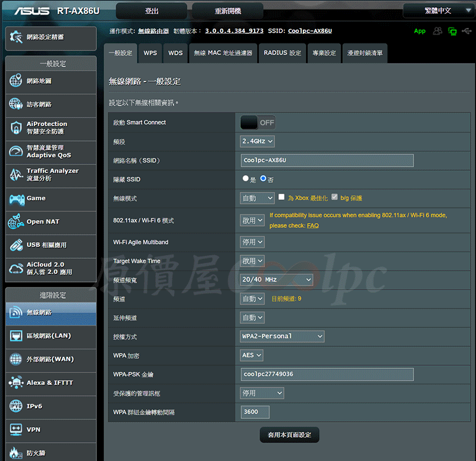Switch to the WPS tab
476x461 pixels.
click(x=150, y=53)
